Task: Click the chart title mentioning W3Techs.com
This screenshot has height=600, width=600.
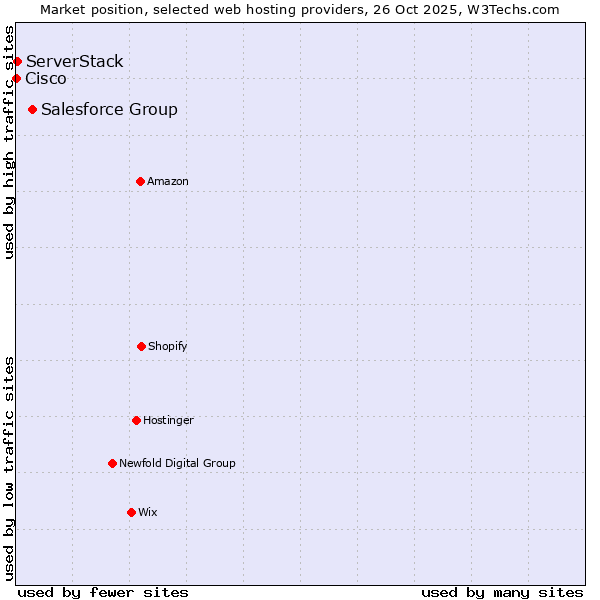Action: point(300,9)
